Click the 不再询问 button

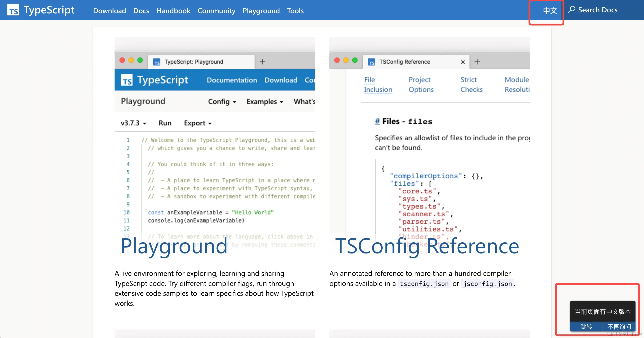(x=619, y=327)
